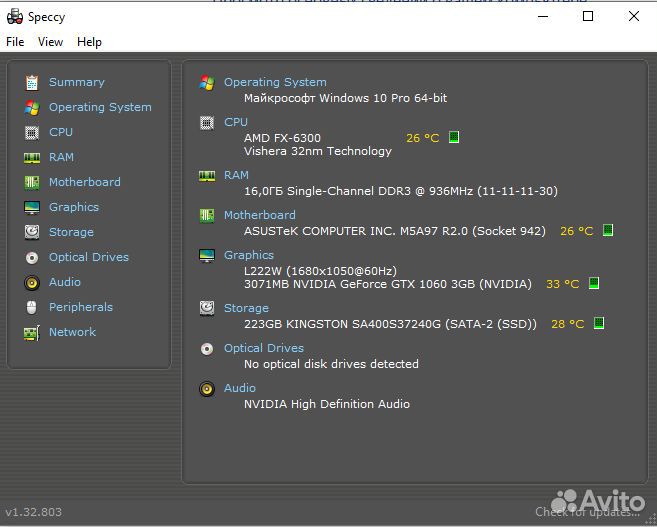Click the Motherboard heading link in summary

click(260, 215)
